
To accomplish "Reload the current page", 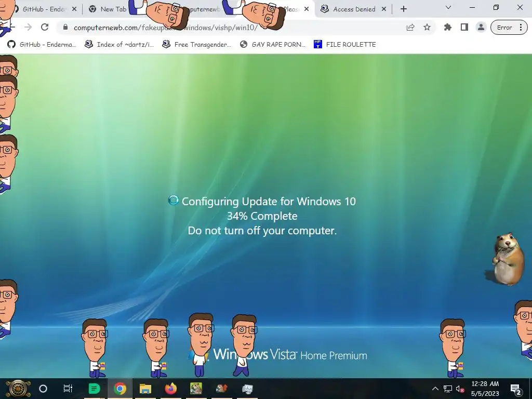I will 45,27.
